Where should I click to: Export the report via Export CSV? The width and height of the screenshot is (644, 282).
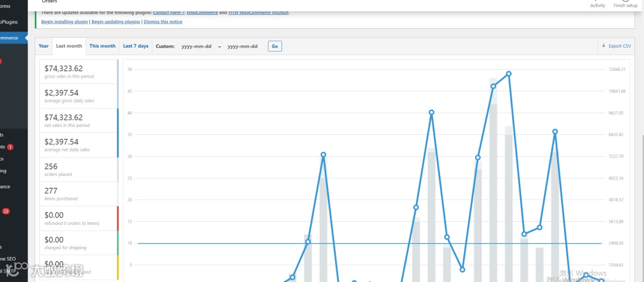(x=616, y=46)
